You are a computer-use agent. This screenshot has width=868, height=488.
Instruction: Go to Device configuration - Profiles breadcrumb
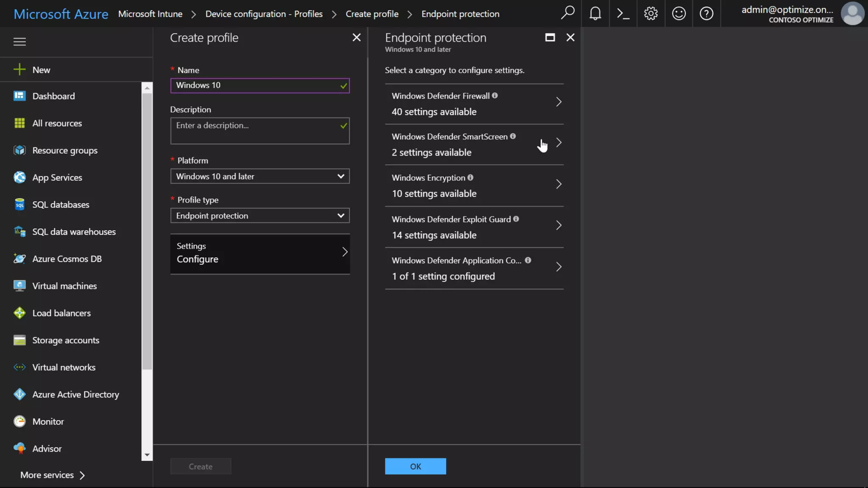264,14
